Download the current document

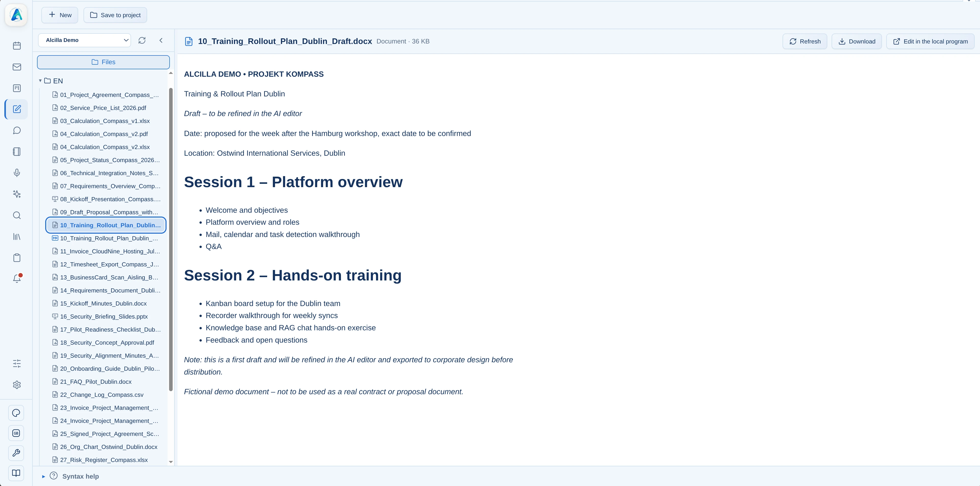(857, 41)
